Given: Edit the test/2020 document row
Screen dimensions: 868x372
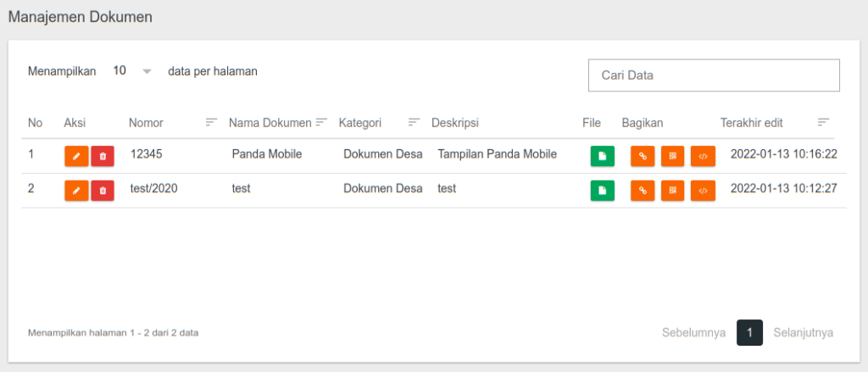Looking at the screenshot, I should pyautogui.click(x=76, y=191).
